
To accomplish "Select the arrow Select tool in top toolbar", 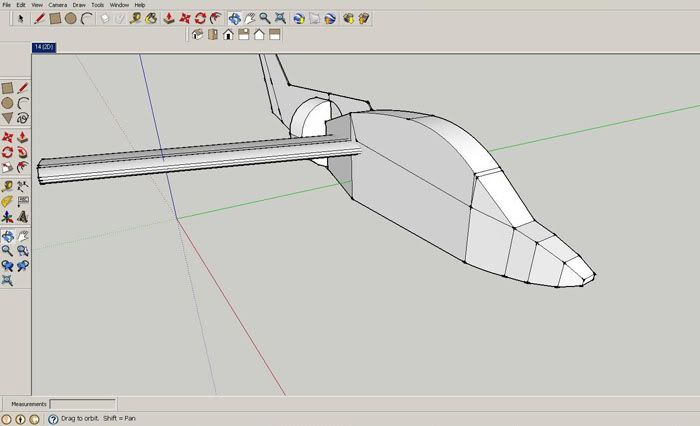I will 21,19.
